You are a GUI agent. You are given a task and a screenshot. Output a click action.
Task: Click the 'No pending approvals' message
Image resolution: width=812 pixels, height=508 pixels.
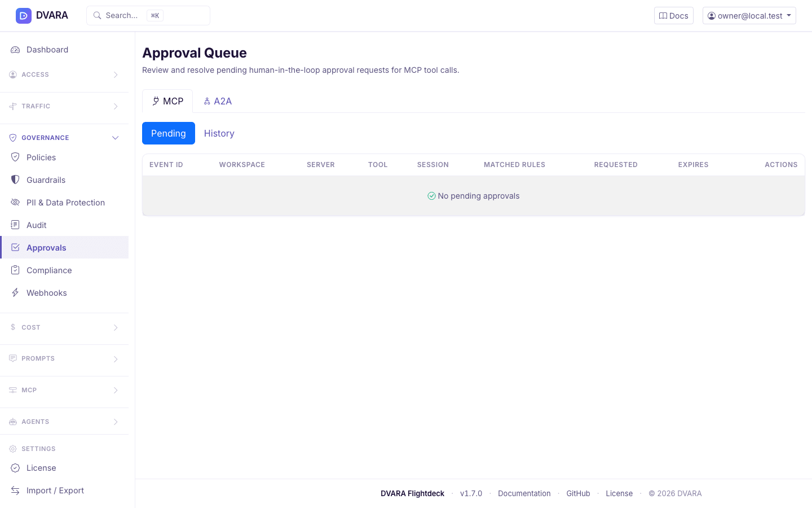point(474,196)
